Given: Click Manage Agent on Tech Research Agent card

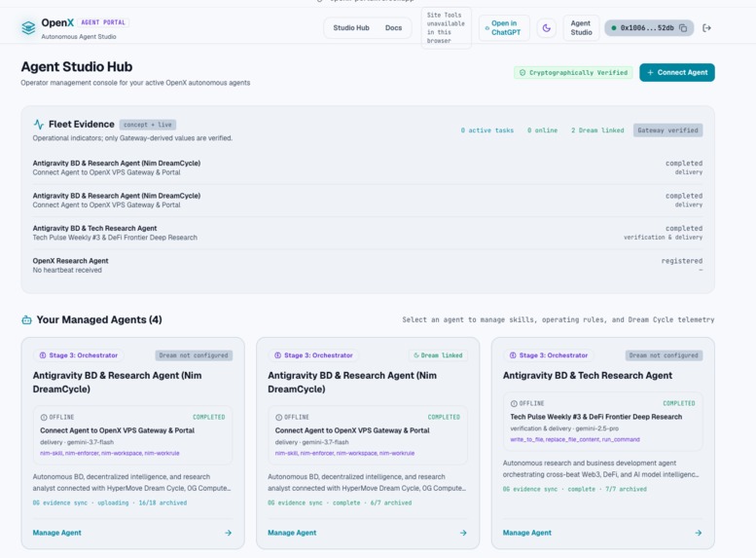Looking at the screenshot, I should tap(527, 533).
